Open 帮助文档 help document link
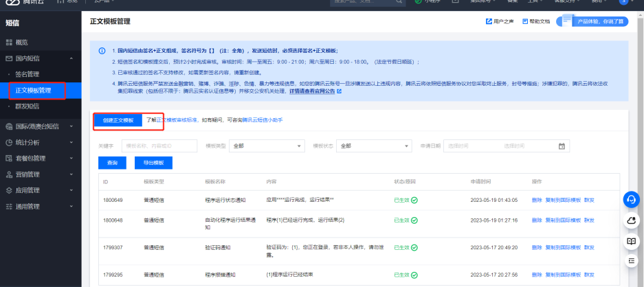 click(x=536, y=21)
